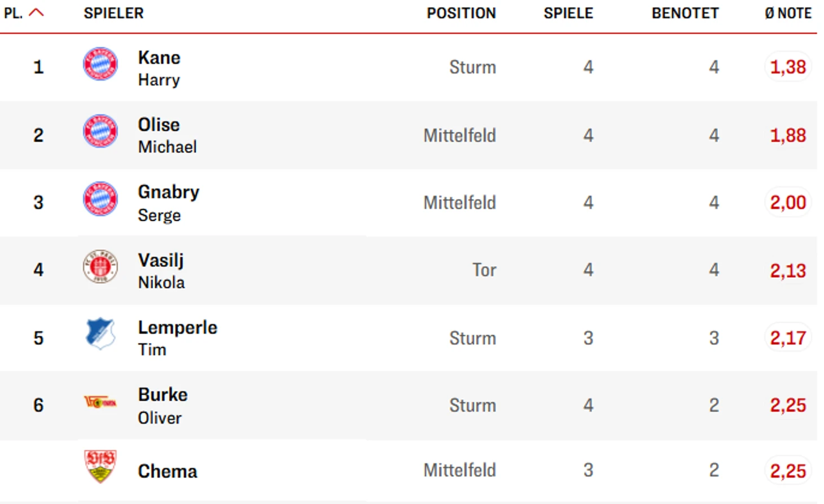The image size is (824, 504).
Task: Click the Bayern Munich logo beside Kane
Action: tap(100, 64)
